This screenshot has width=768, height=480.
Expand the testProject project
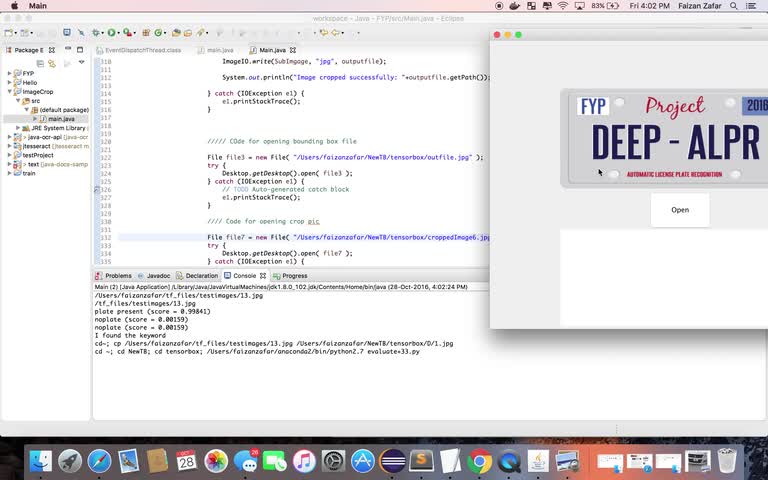[9, 155]
